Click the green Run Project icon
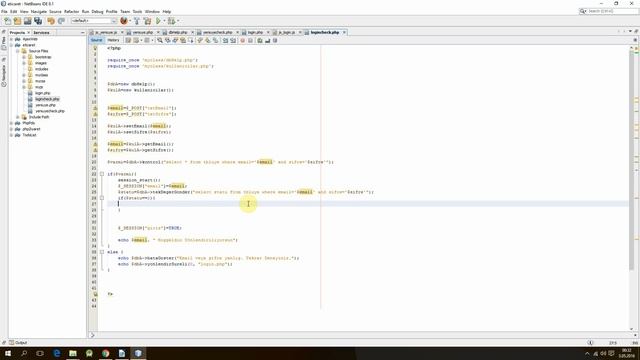This screenshot has height=360, width=640. pyautogui.click(x=158, y=21)
